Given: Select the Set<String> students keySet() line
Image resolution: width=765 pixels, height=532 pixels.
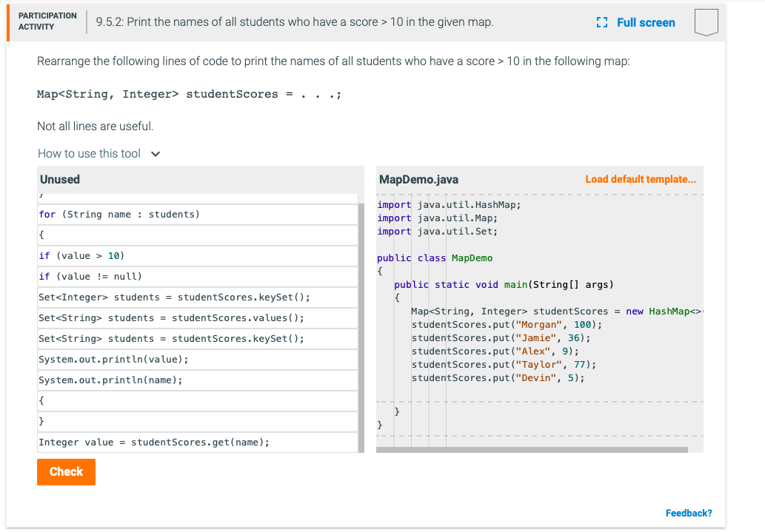Looking at the screenshot, I should click(x=171, y=339).
